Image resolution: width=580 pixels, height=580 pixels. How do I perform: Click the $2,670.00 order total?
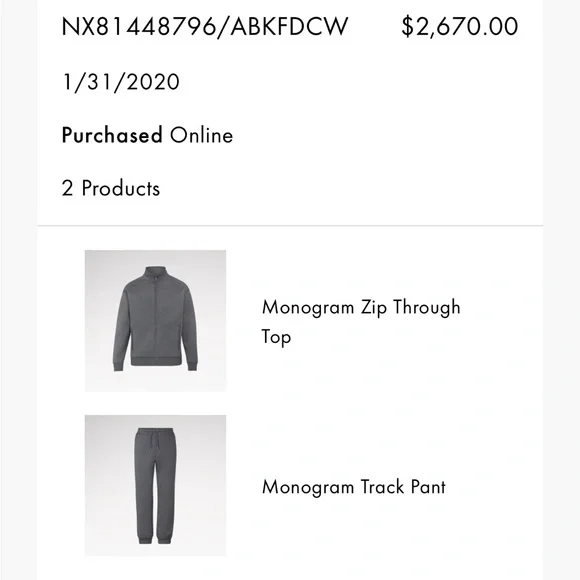point(459,27)
